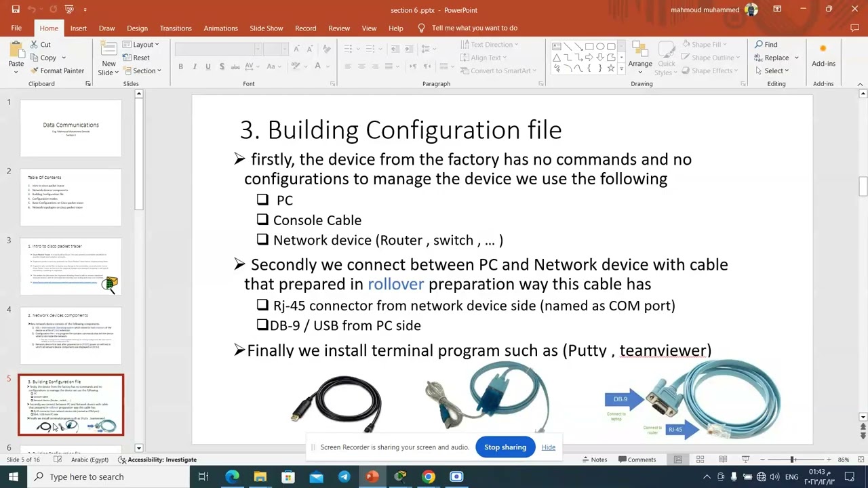This screenshot has height=488, width=868.
Task: Open Telegram from the taskbar
Action: tap(344, 476)
